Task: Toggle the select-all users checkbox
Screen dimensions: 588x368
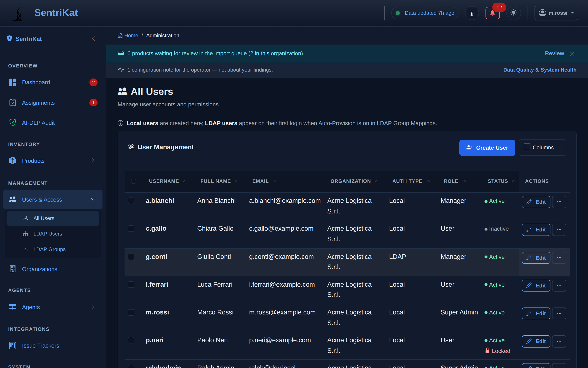Action: coord(133,181)
